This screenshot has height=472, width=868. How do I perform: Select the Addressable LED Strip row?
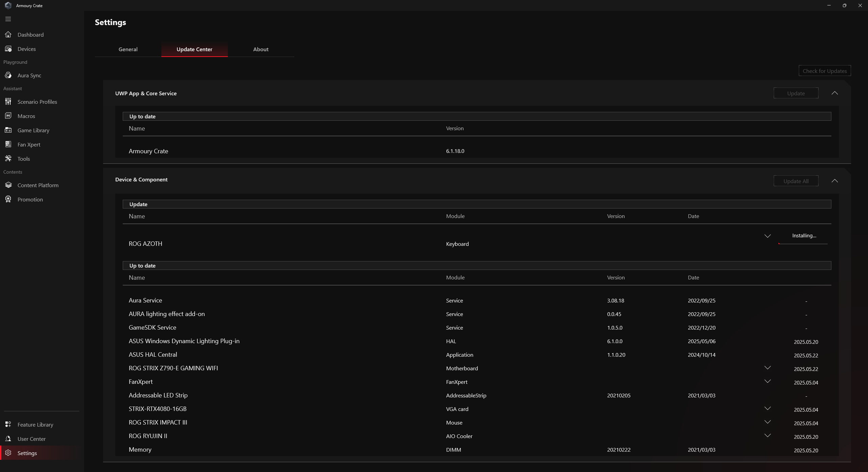[477, 395]
